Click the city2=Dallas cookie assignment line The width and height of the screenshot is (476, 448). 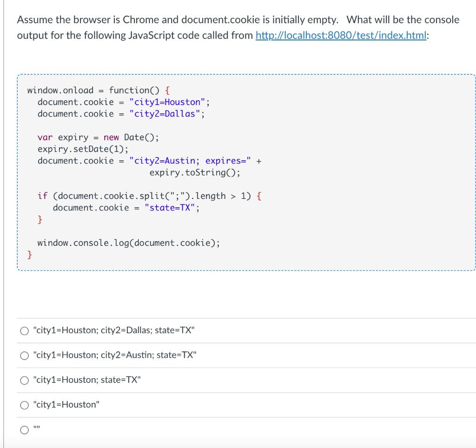120,114
